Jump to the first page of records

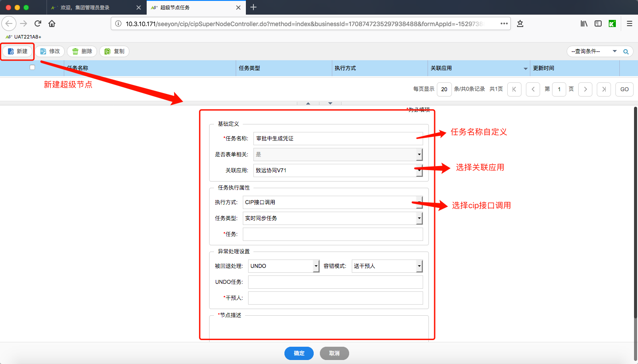tap(514, 89)
